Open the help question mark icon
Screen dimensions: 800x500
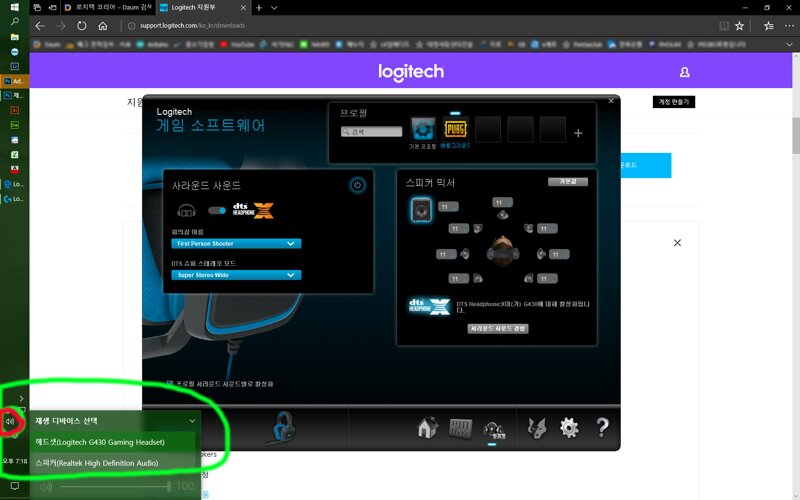click(602, 428)
